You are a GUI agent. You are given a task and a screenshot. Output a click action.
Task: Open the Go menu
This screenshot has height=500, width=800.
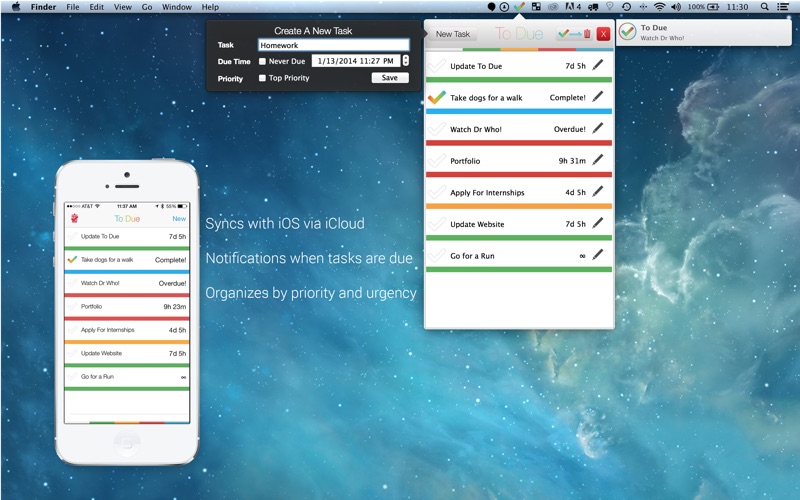147,7
